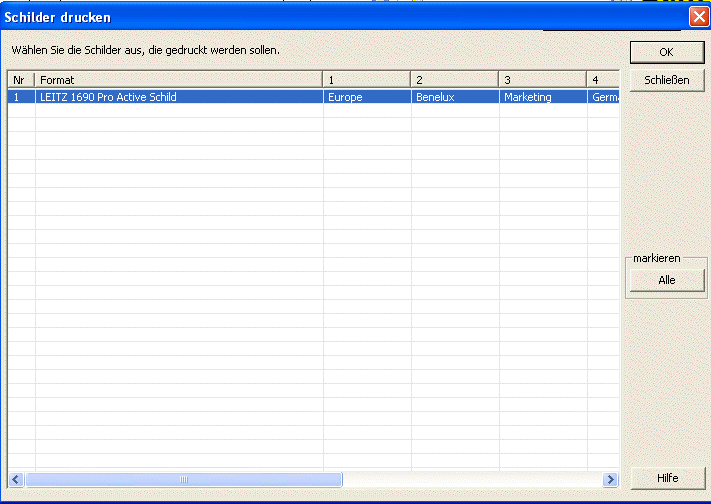Screen dimensions: 711x504
Task: Select all labels with Alle button
Action: pos(666,280)
